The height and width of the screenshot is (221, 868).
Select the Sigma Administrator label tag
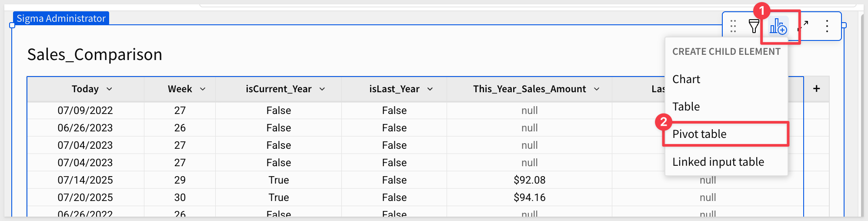[61, 18]
